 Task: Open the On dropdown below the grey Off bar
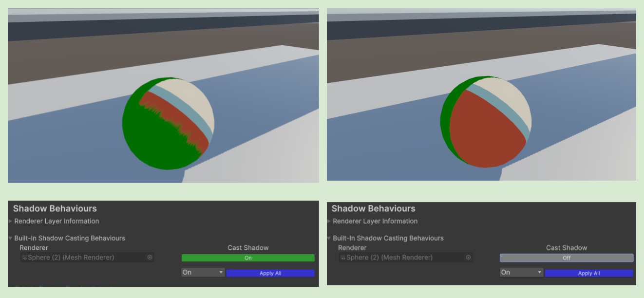point(521,273)
